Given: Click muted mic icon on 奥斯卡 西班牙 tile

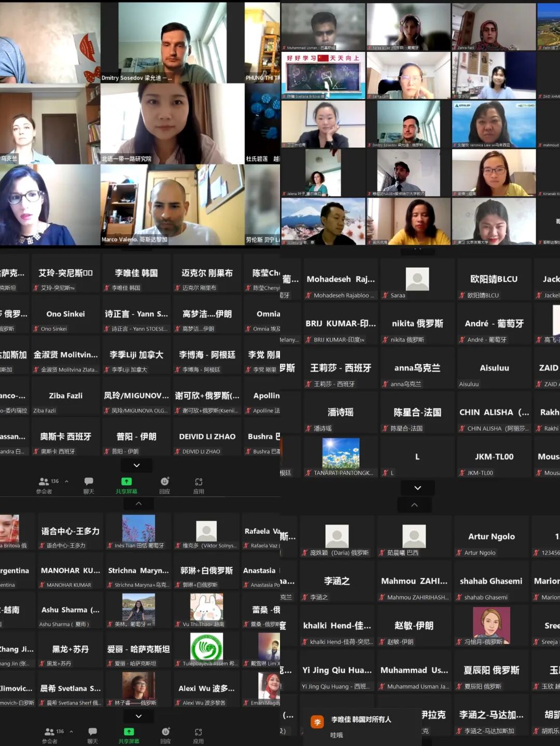Looking at the screenshot, I should click(36, 452).
